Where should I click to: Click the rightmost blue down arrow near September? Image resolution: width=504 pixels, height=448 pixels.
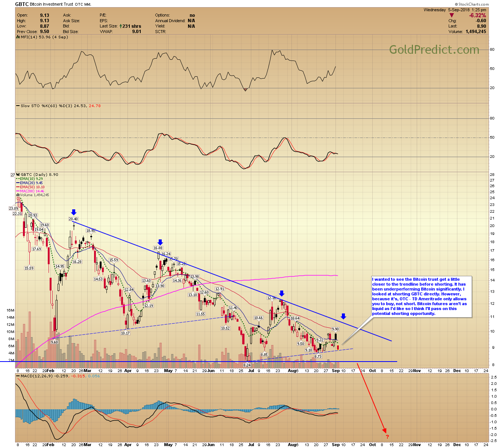343,316
